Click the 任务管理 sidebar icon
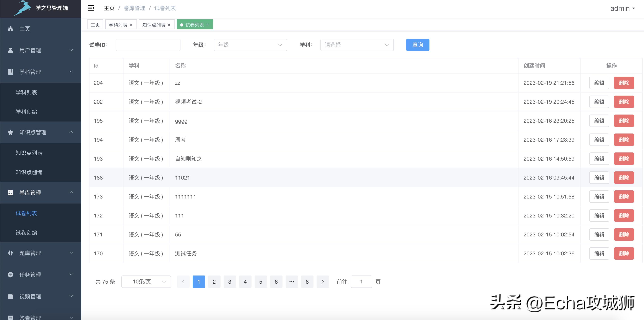Screen dimensions: 644x320 pyautogui.click(x=10, y=275)
